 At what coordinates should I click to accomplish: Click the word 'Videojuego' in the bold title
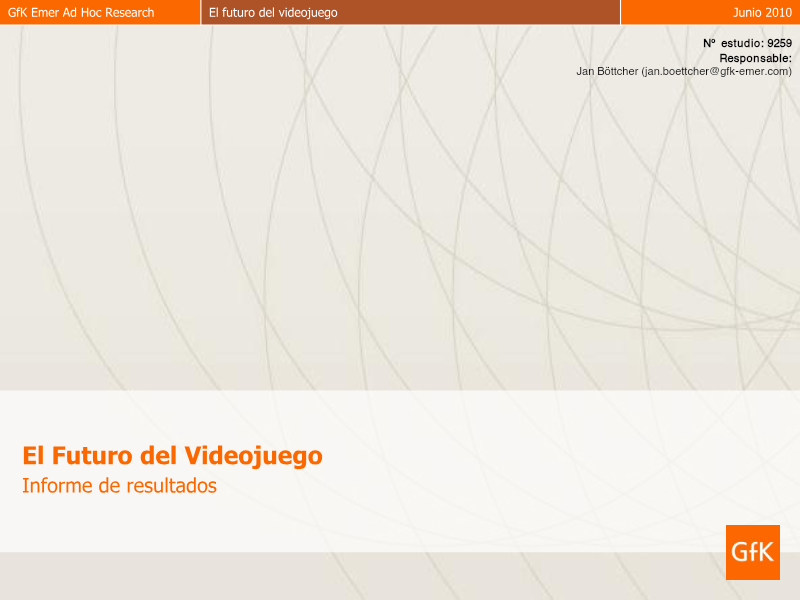coord(253,456)
